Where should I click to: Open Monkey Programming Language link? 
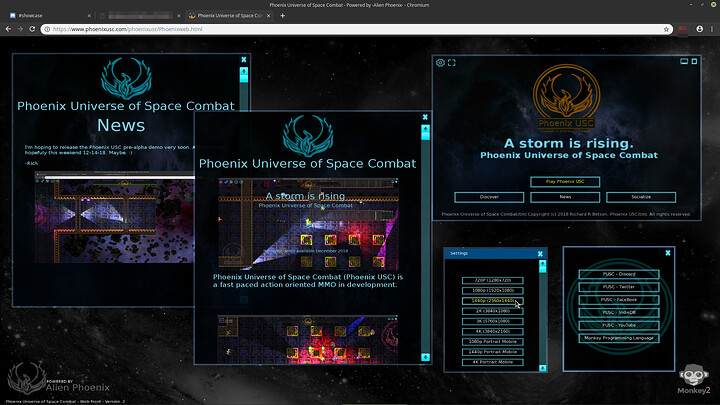point(619,338)
